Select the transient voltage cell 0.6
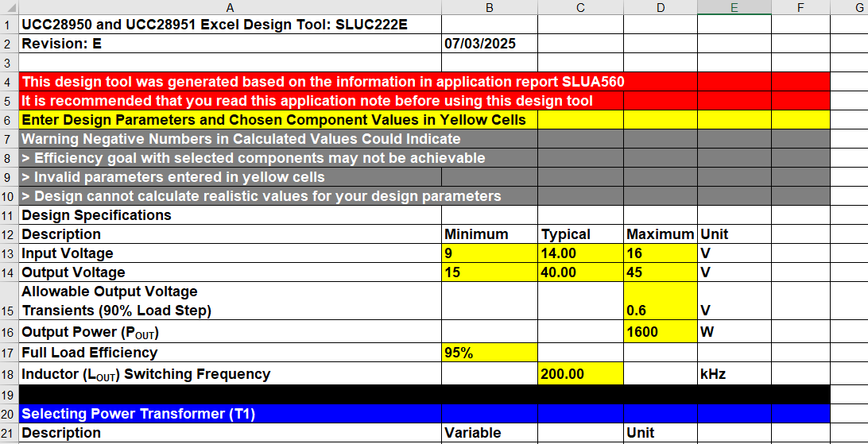Viewport: 868px width, 444px height. [x=661, y=301]
